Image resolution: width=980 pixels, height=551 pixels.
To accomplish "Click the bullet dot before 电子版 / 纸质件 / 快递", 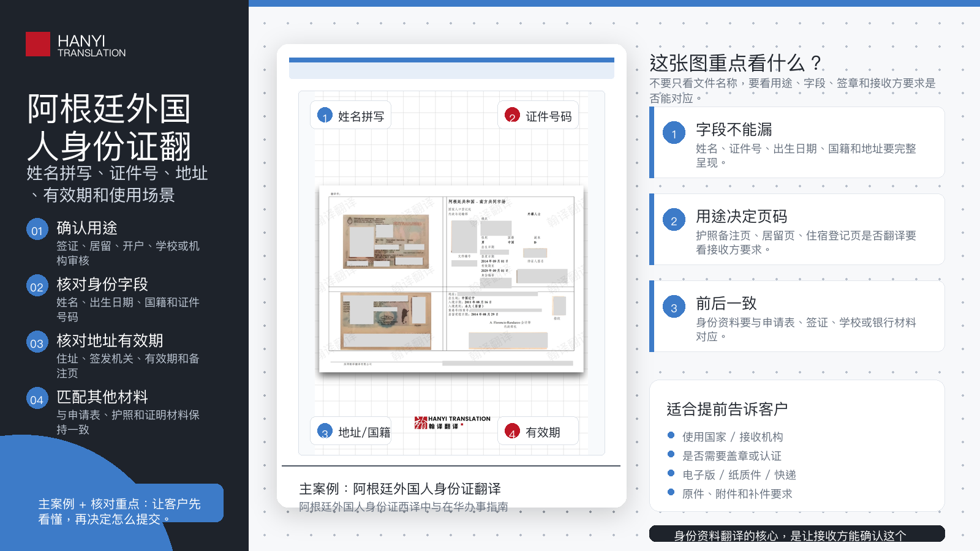I will pyautogui.click(x=671, y=474).
